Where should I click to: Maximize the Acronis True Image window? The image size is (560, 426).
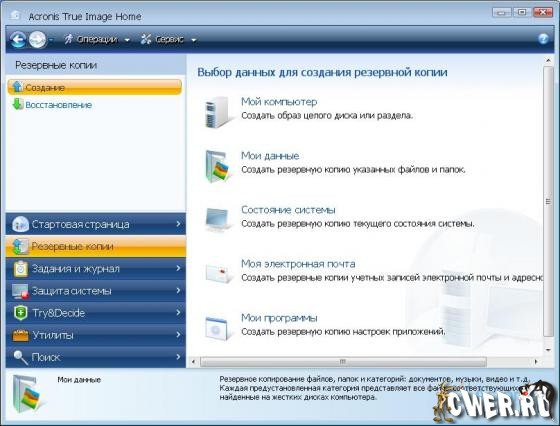tap(522, 12)
